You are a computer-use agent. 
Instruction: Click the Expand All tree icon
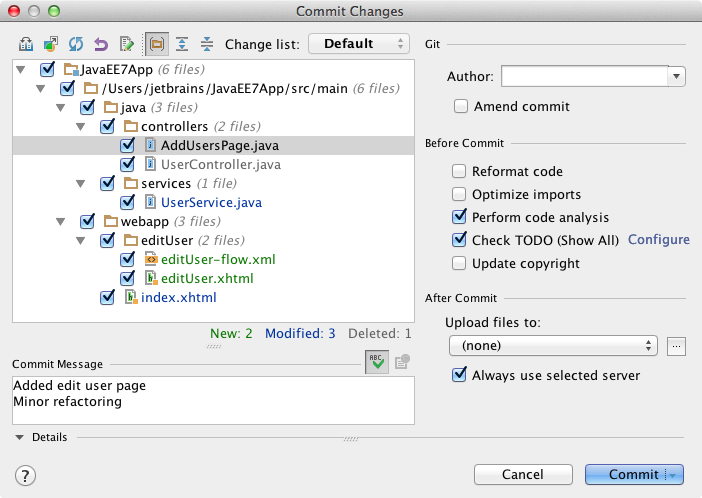(x=182, y=44)
